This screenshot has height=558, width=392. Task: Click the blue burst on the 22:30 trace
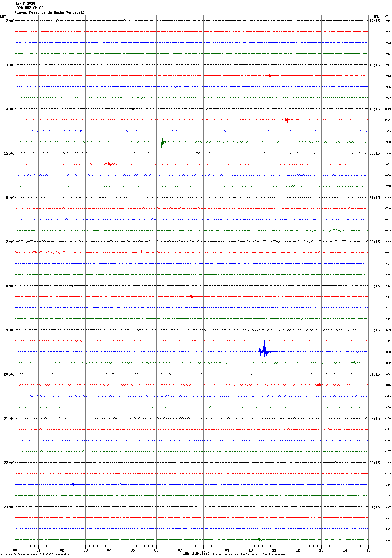73,484
